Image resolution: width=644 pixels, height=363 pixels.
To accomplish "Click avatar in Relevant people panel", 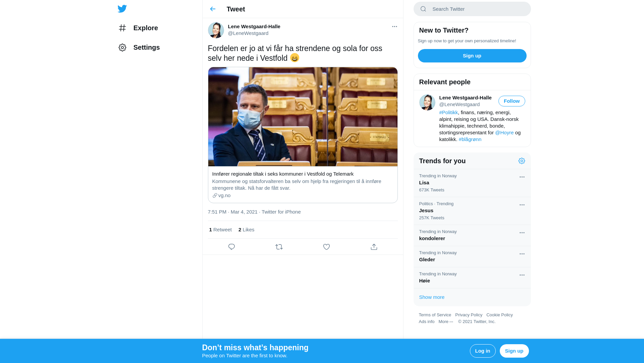I will click(x=427, y=102).
